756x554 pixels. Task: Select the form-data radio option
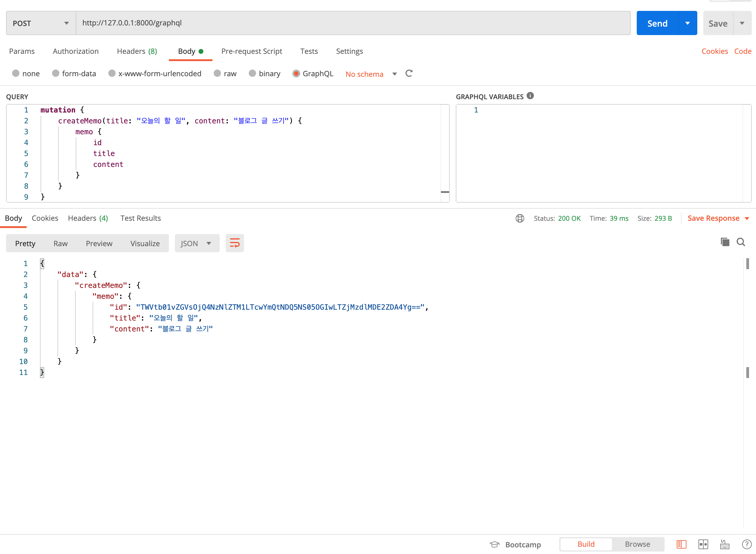[x=56, y=73]
